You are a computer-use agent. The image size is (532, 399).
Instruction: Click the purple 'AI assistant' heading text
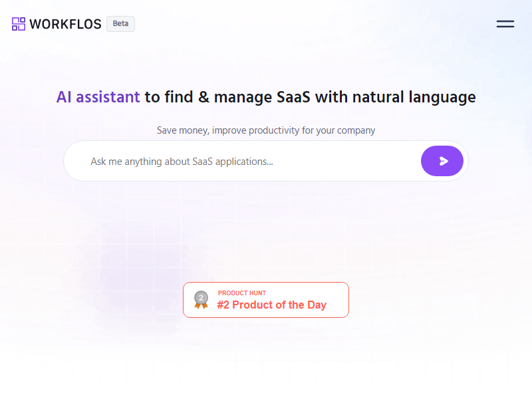98,97
